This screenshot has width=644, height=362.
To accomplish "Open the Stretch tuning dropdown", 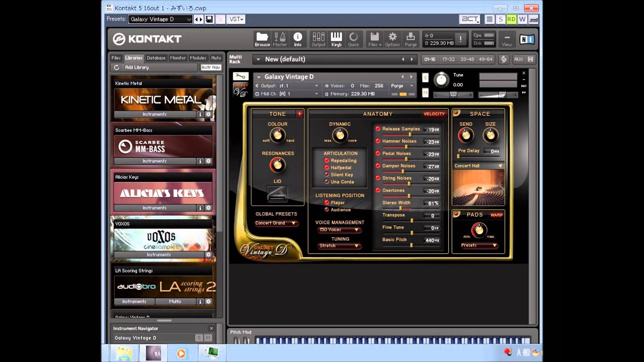I will pos(340,246).
